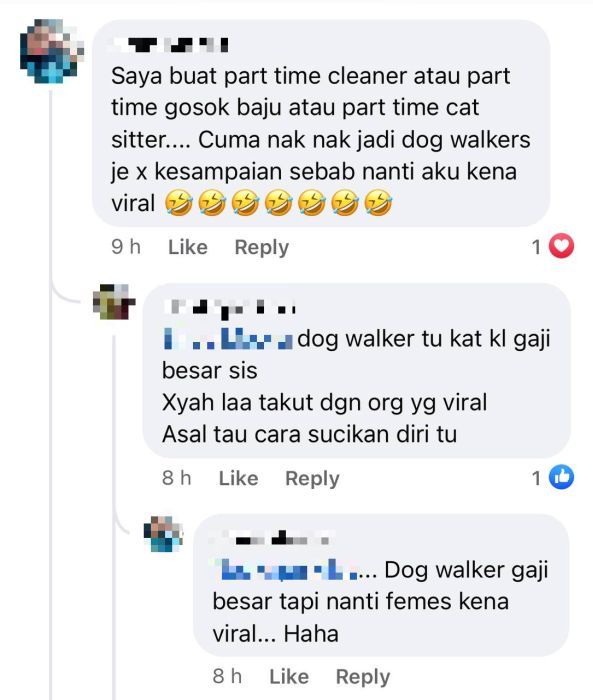Click the blue tagged name in second comment
Image resolution: width=593 pixels, height=700 pixels.
[229, 339]
